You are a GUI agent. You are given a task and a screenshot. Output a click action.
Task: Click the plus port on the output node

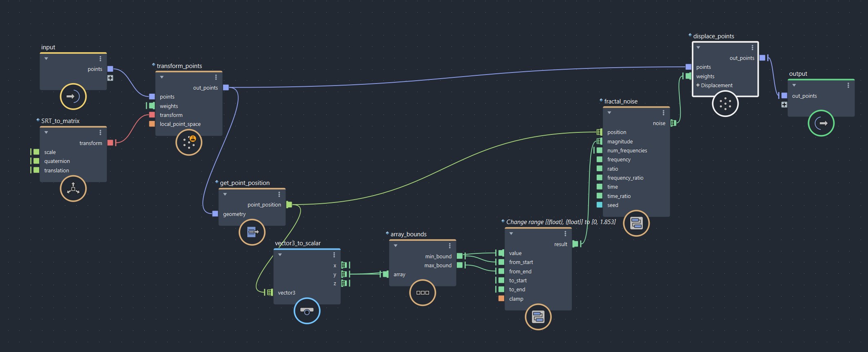coord(784,105)
